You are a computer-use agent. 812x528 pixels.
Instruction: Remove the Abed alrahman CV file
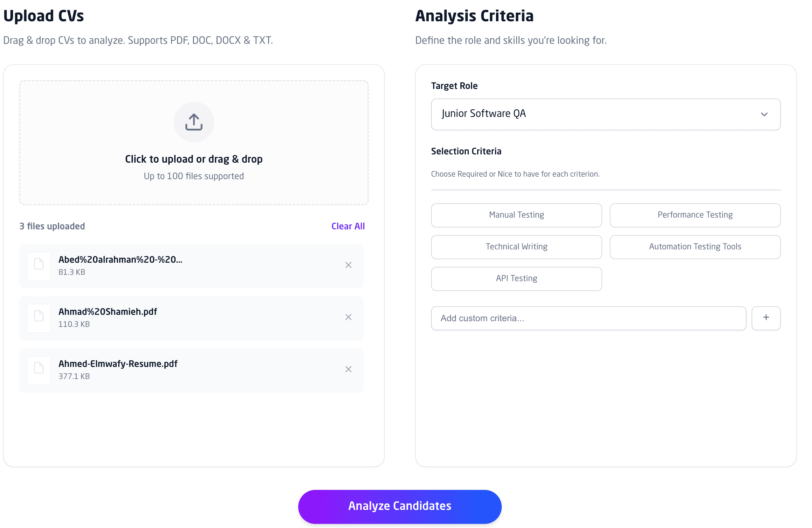tap(348, 265)
